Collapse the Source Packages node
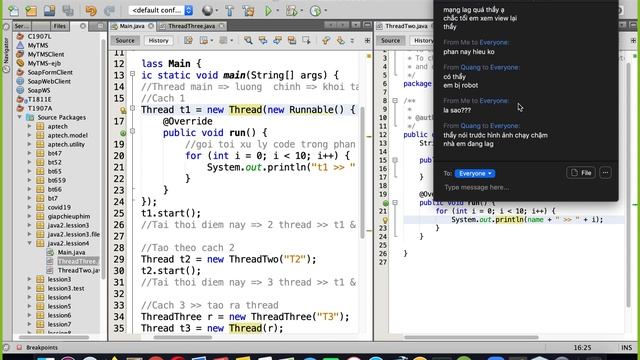Viewport: 640px width, 360px height. (x=19, y=117)
